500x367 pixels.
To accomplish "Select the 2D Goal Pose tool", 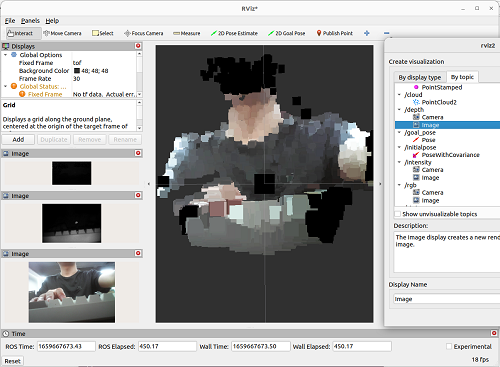I will (286, 33).
